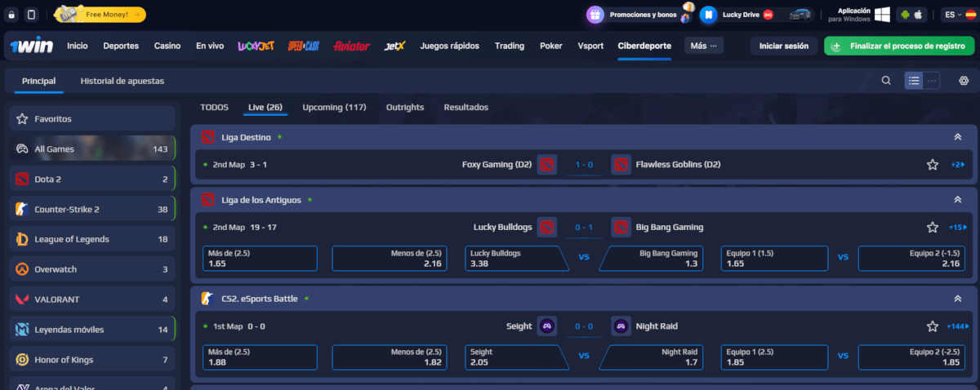Show the Upcoming (117) tab
The height and width of the screenshot is (390, 980).
point(334,107)
